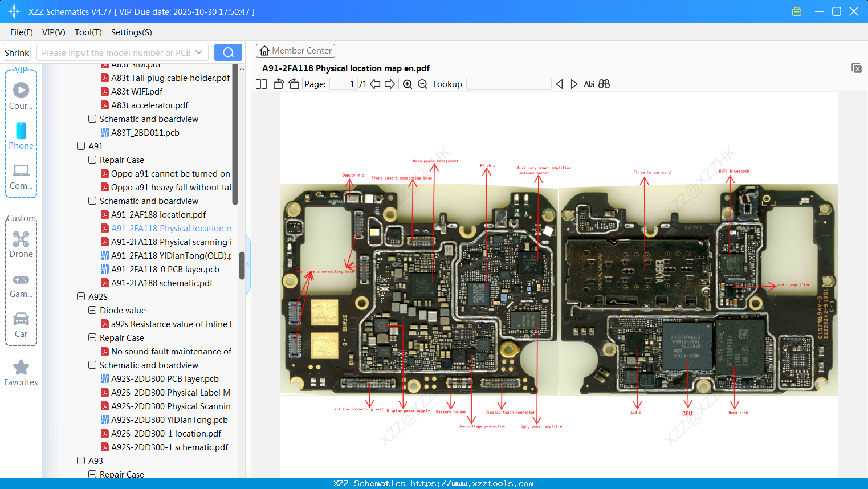Click the file tree scroll-up arrow

click(242, 68)
